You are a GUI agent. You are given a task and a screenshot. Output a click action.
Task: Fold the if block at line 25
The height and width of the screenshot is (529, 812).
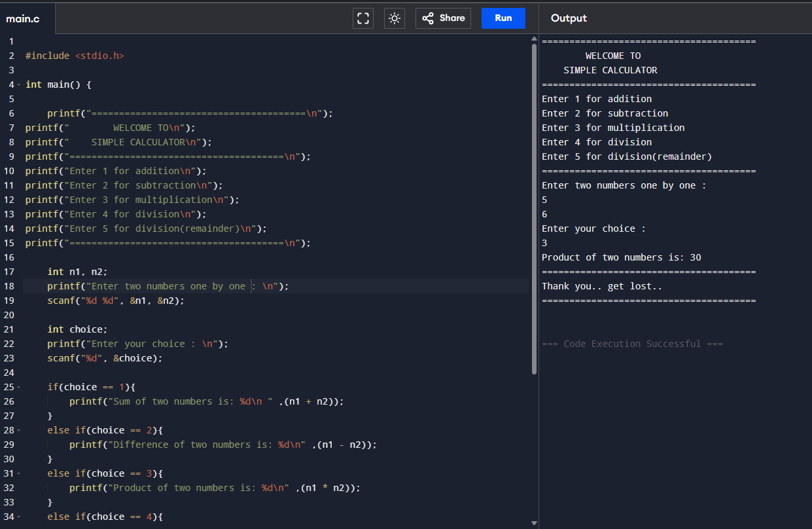(x=19, y=388)
